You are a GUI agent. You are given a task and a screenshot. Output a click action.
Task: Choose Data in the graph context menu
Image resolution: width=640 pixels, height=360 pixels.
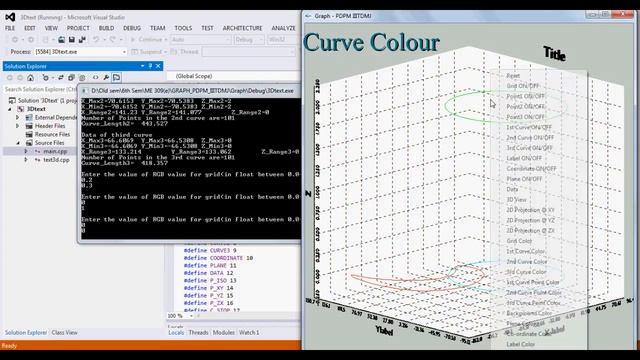pyautogui.click(x=512, y=189)
